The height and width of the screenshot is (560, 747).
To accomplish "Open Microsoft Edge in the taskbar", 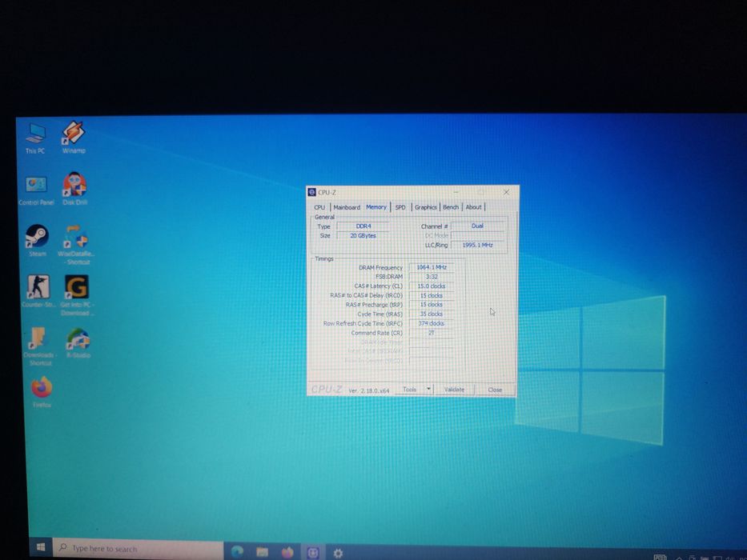I will click(237, 551).
